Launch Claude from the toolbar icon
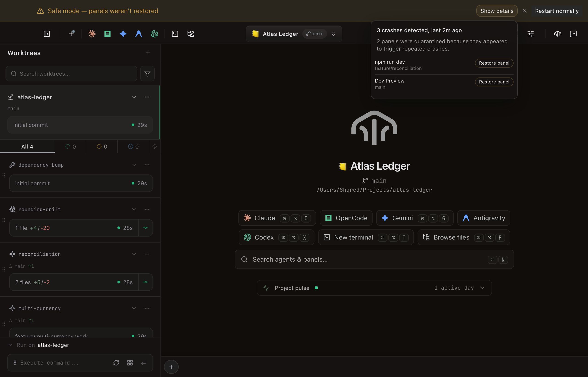This screenshot has height=377, width=588. point(92,34)
